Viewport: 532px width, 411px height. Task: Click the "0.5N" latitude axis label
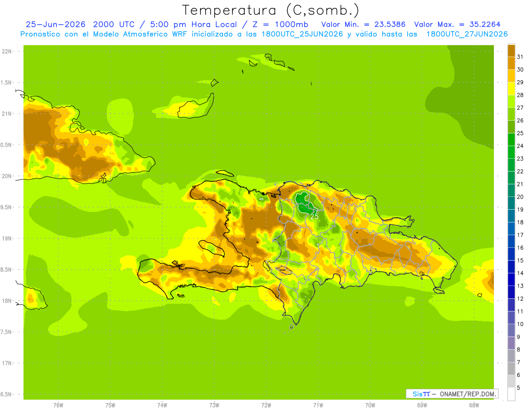pyautogui.click(x=6, y=145)
